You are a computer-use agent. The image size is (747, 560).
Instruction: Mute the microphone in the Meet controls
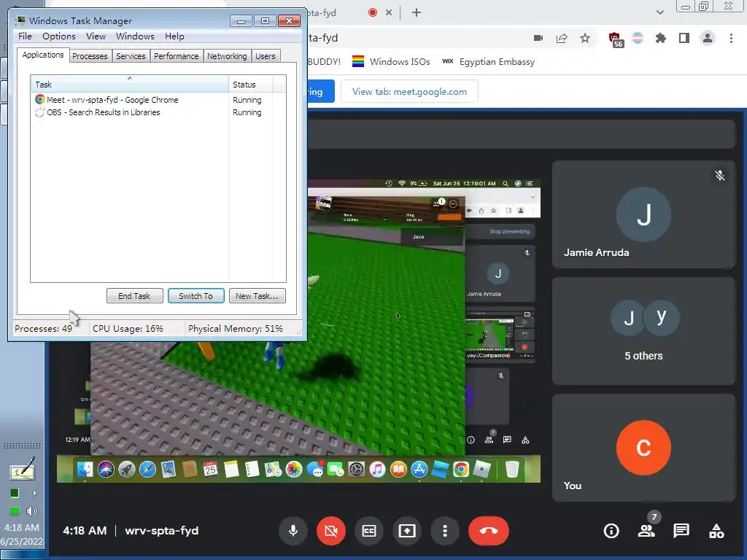pos(293,531)
